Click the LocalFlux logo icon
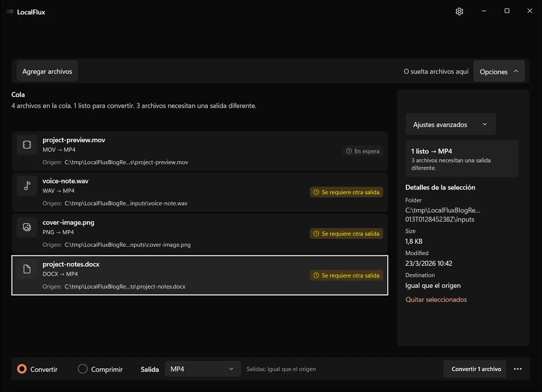 [9, 12]
